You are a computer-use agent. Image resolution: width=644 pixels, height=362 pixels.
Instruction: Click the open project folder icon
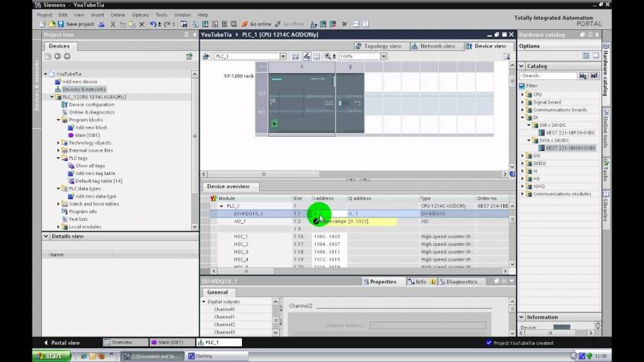click(x=52, y=24)
